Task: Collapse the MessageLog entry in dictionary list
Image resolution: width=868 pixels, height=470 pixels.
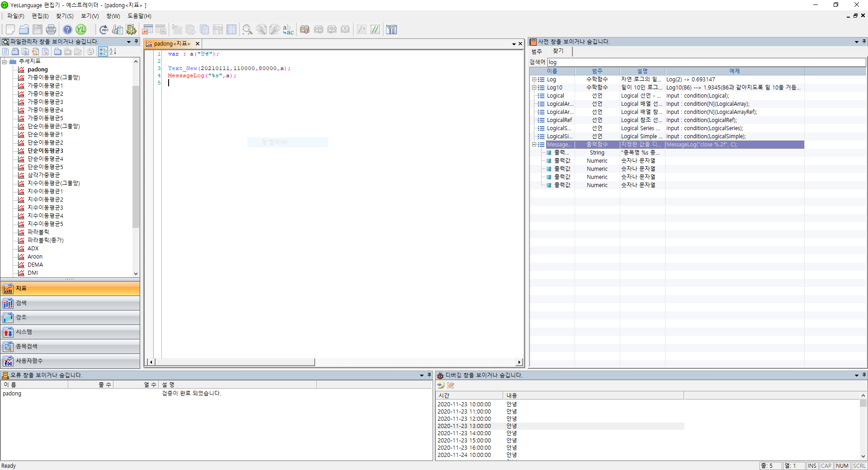Action: pyautogui.click(x=534, y=145)
